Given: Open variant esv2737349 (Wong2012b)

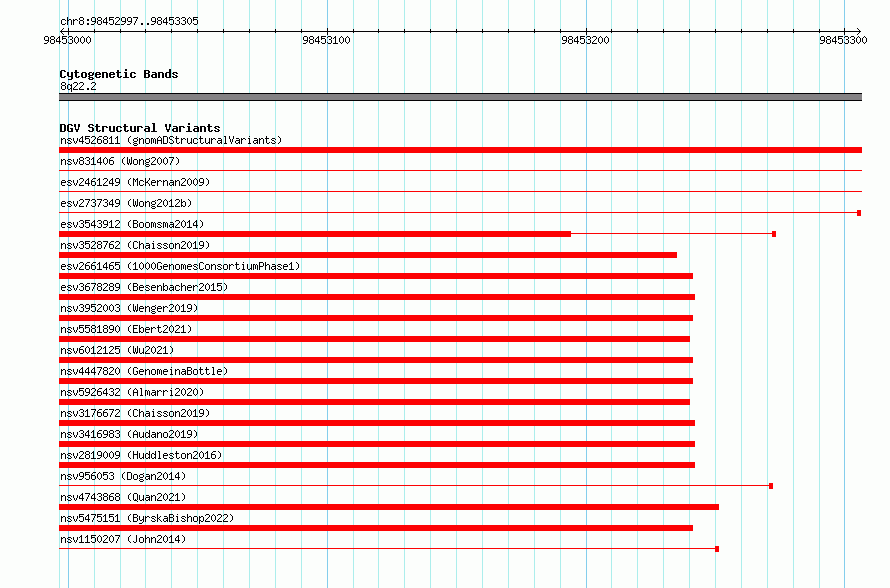Looking at the screenshot, I should click(126, 203).
